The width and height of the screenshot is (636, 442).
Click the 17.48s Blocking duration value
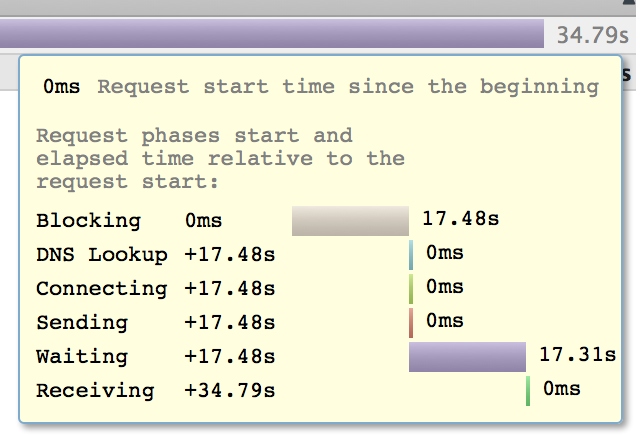(460, 219)
